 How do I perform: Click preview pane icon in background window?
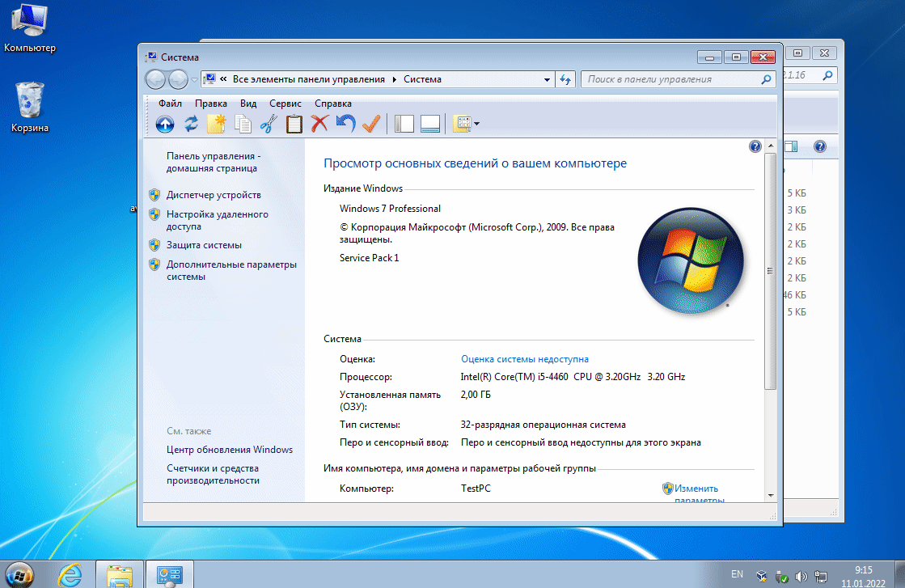[x=791, y=146]
